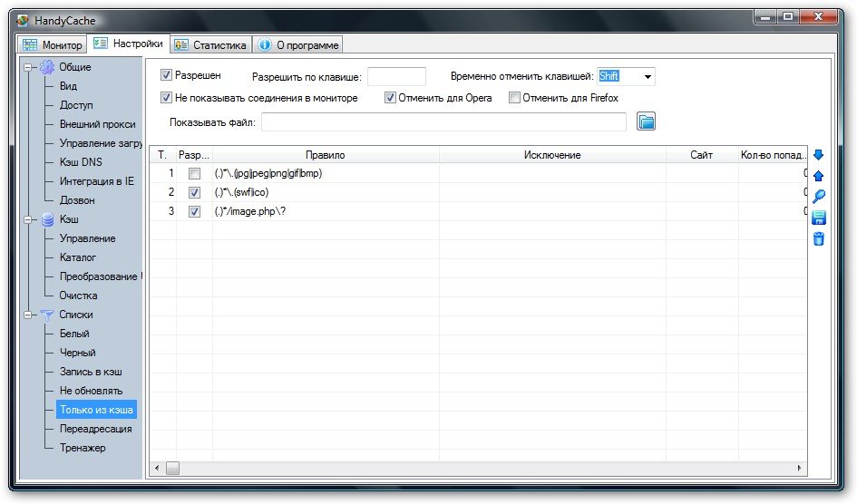
Task: Click the Показывать файл input field
Action: click(x=443, y=122)
